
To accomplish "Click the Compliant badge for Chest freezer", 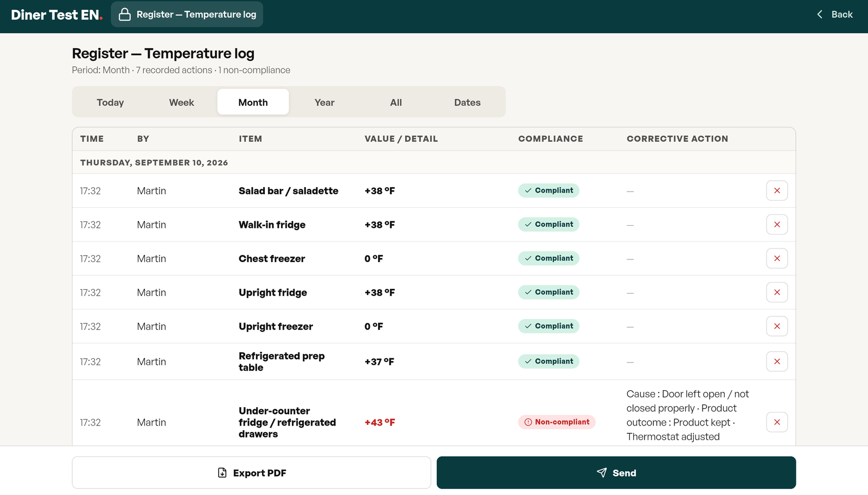I will pyautogui.click(x=548, y=258).
